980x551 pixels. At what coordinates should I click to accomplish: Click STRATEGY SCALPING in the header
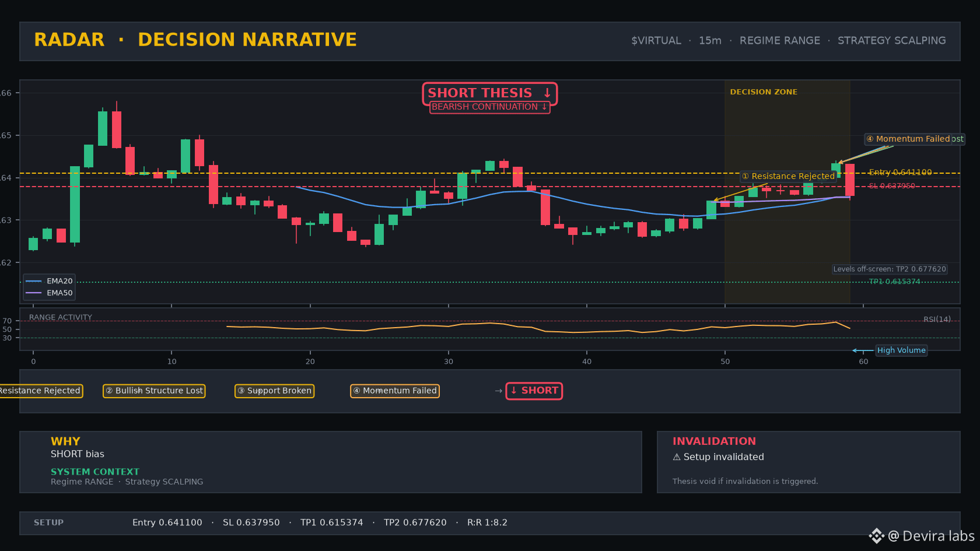tap(892, 41)
